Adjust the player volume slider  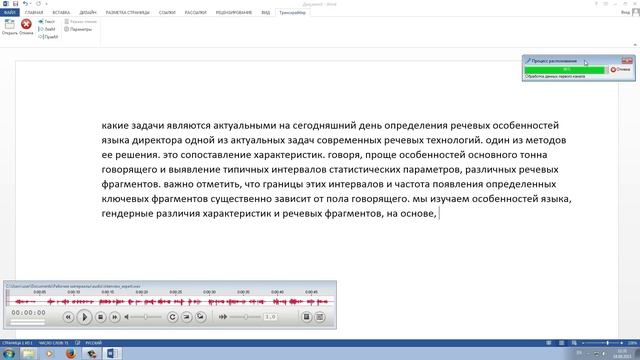point(146,317)
